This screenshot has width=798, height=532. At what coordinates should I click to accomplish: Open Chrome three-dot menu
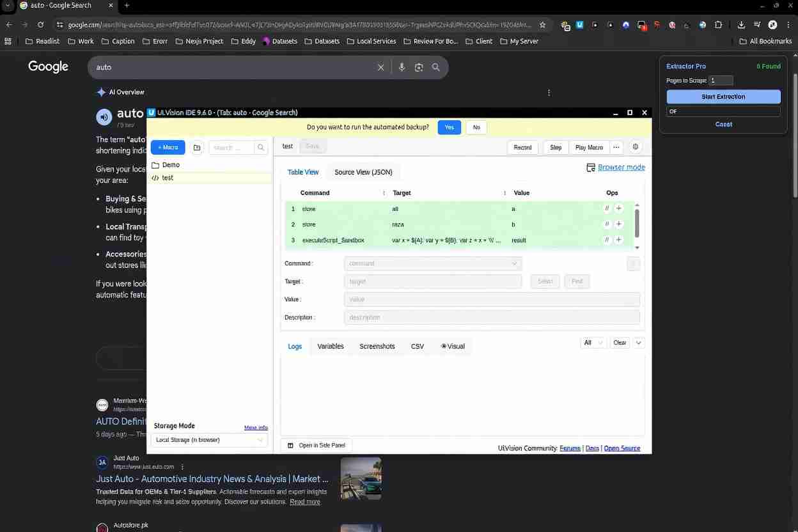(x=788, y=25)
